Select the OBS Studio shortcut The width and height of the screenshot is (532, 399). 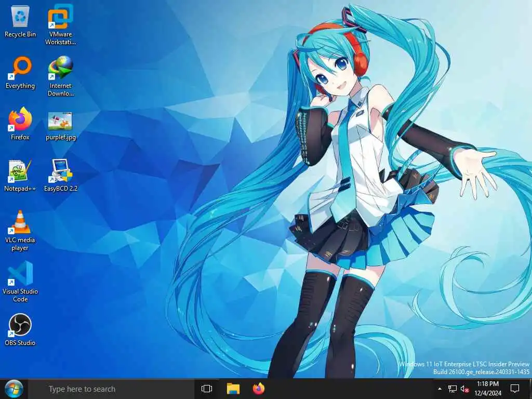(20, 330)
